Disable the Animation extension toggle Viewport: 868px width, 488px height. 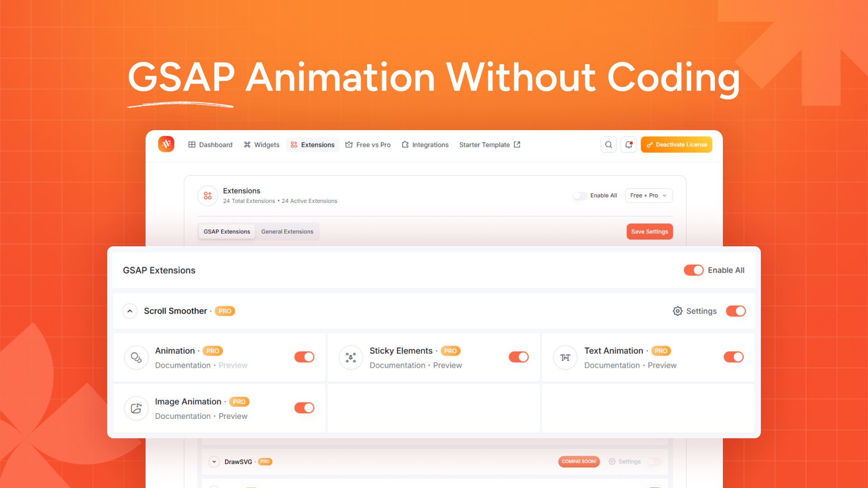[x=304, y=357]
